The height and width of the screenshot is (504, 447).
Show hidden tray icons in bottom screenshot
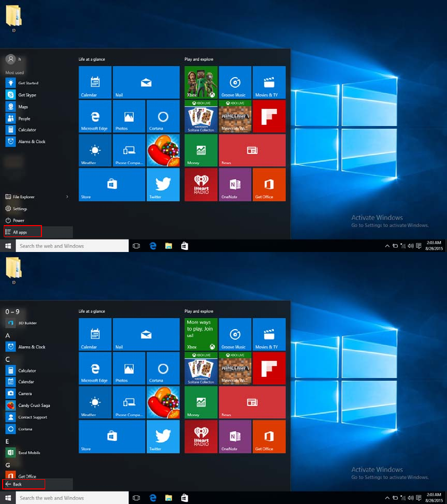pyautogui.click(x=387, y=498)
